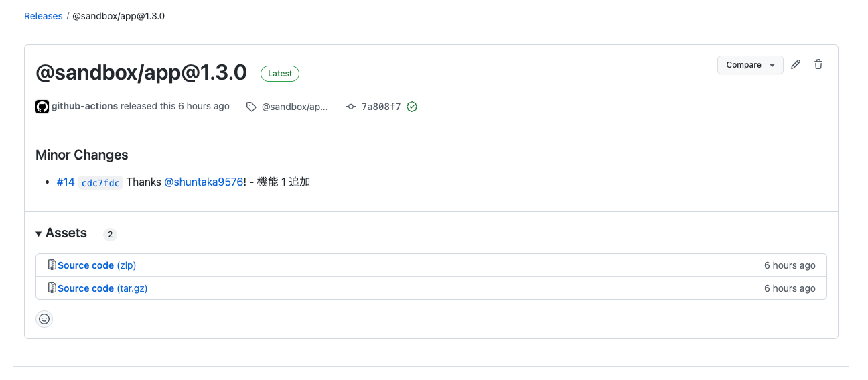This screenshot has width=868, height=380.
Task: Click the pencil edit release icon
Action: [796, 65]
